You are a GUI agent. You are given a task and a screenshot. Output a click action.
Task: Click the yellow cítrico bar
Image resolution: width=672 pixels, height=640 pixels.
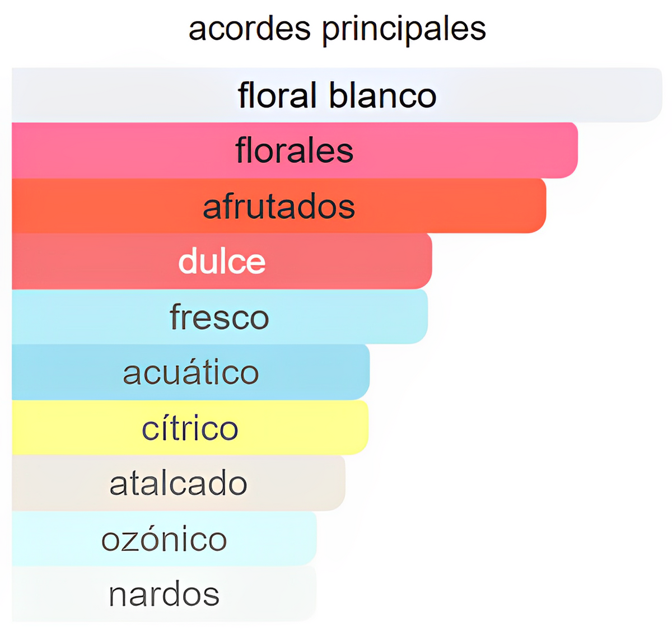click(190, 427)
